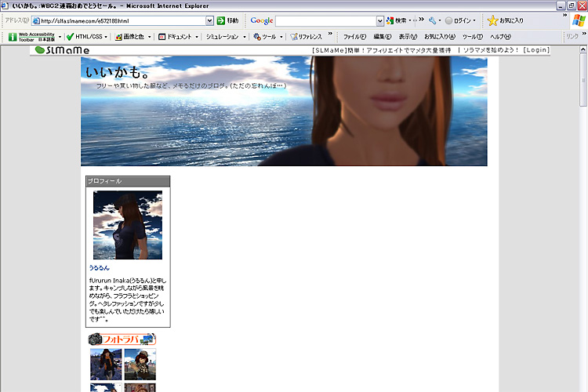Open the second フォトラバ photo thumbnail with hat
588x392 pixels.
click(x=140, y=365)
